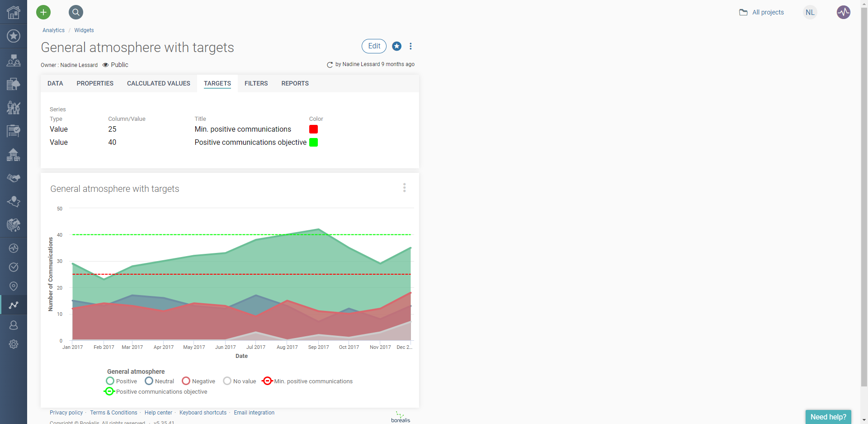Select the Favorites star icon in sidebar
868x424 pixels.
pos(13,36)
